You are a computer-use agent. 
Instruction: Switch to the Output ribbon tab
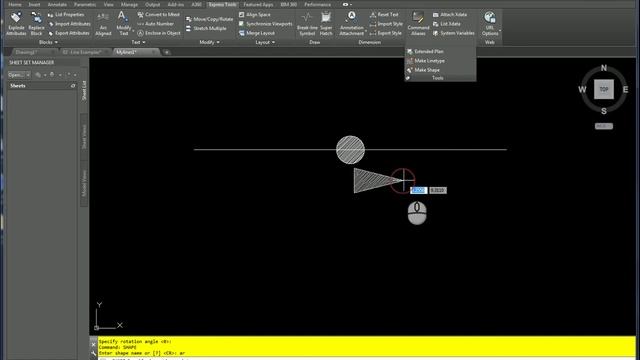coord(153,4)
